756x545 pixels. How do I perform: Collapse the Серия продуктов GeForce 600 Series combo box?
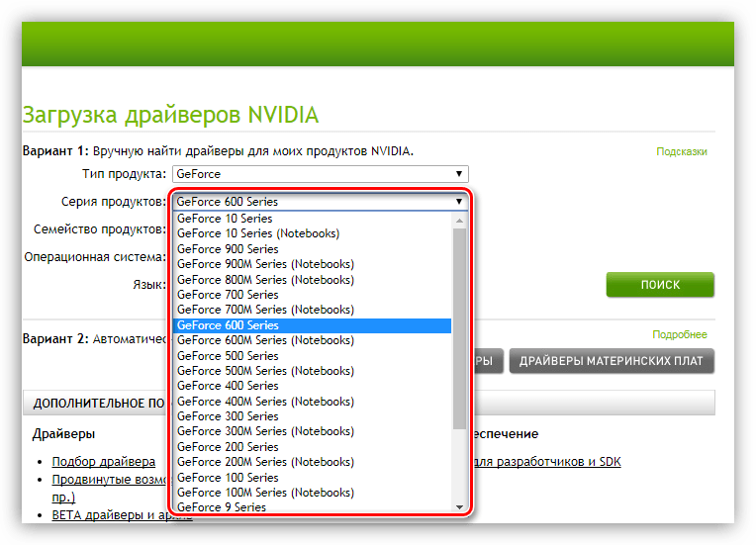click(x=321, y=202)
